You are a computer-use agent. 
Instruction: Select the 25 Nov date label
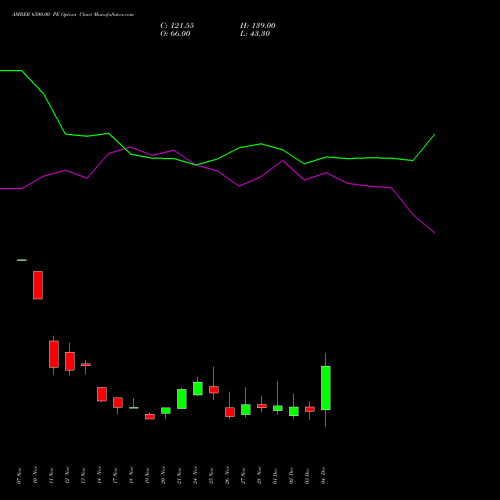click(x=211, y=476)
